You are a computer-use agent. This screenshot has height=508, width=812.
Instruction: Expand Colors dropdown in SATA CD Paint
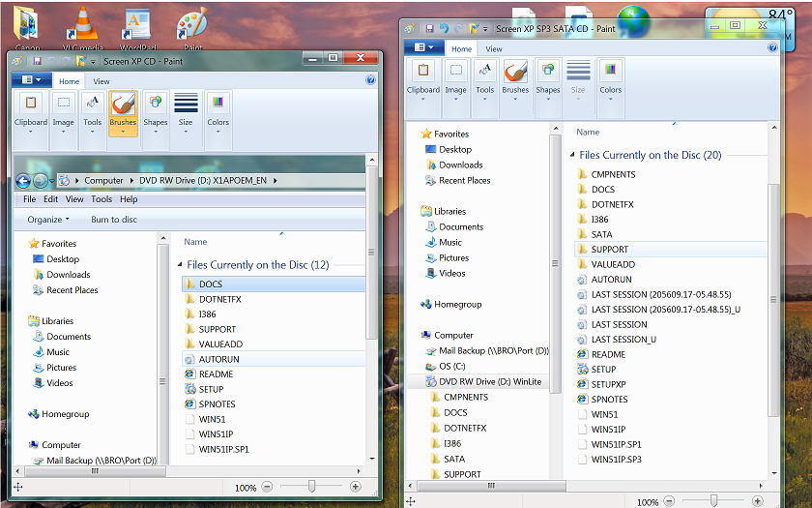(x=611, y=99)
